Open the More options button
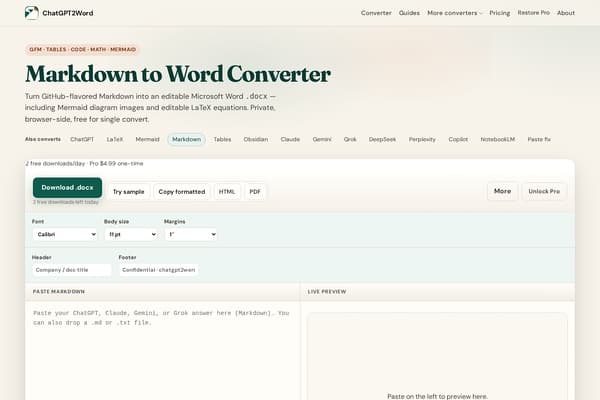 [502, 191]
